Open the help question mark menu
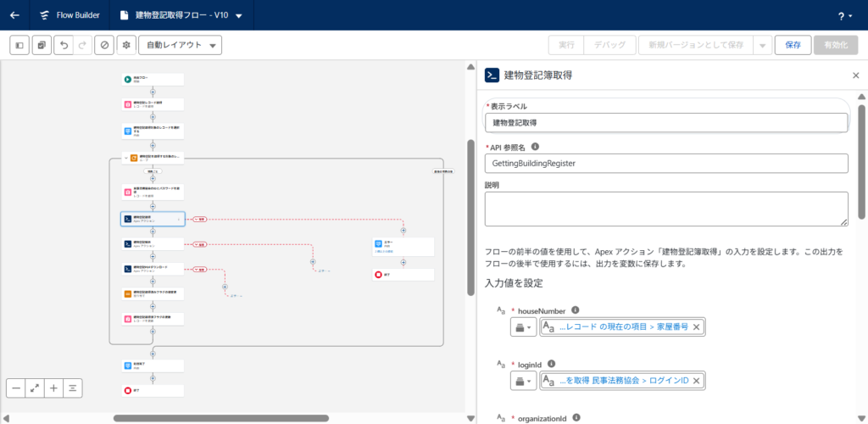 [x=845, y=16]
